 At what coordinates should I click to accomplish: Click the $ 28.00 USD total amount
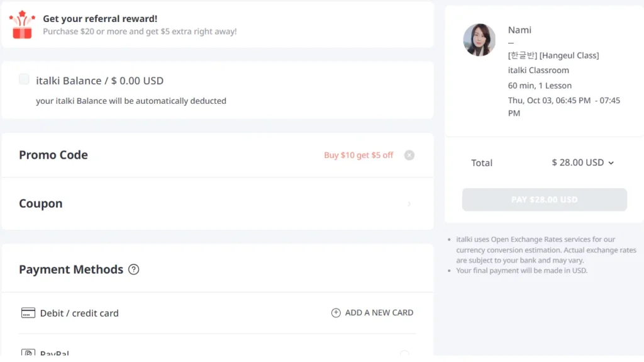click(577, 162)
